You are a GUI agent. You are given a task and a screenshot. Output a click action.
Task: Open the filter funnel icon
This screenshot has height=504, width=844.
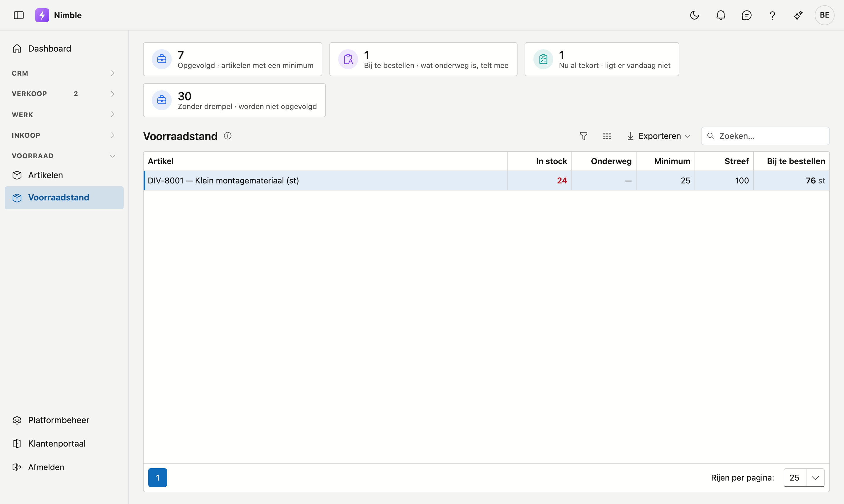(x=583, y=136)
